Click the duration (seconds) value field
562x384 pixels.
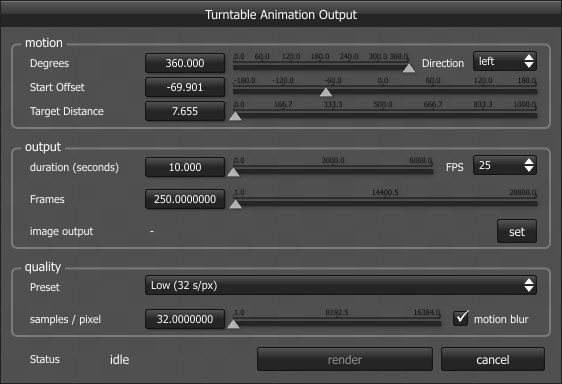click(185, 167)
